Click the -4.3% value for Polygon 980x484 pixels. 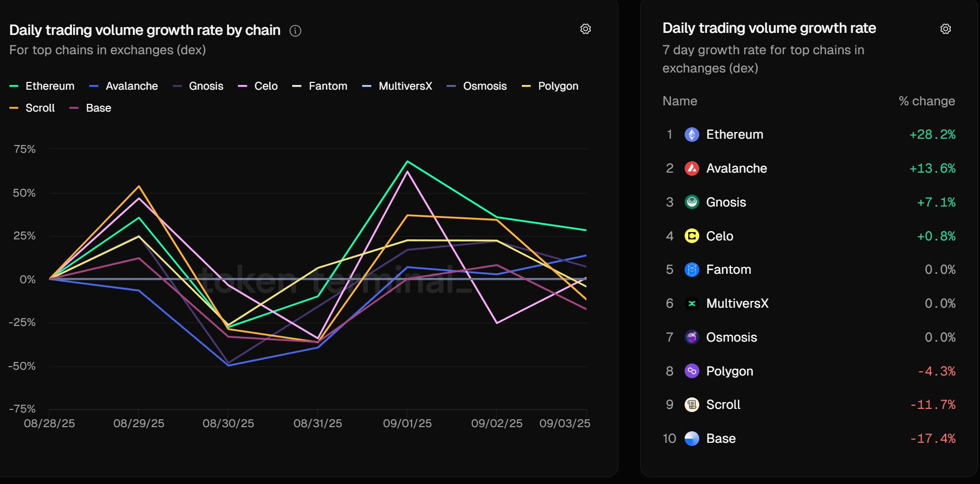point(937,371)
